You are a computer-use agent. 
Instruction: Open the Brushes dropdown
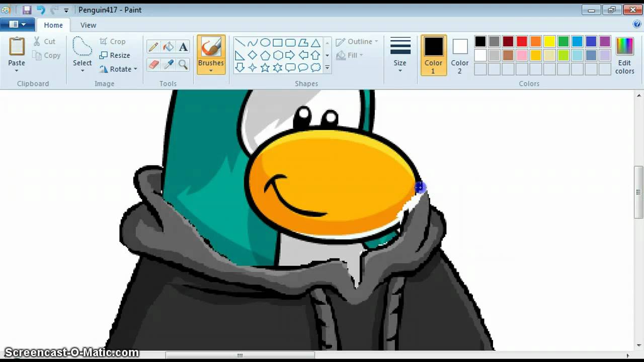click(x=211, y=70)
